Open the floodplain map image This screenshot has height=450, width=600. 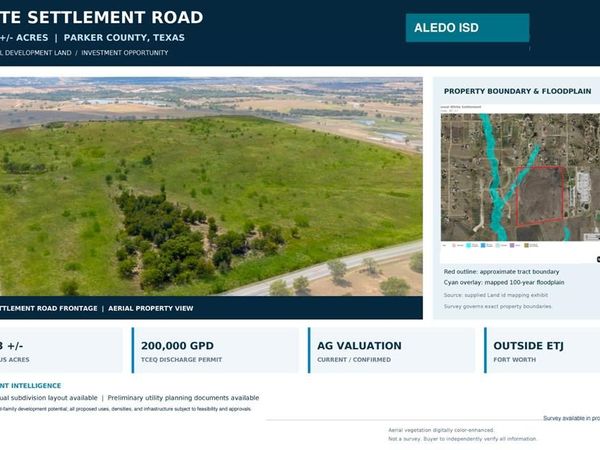pyautogui.click(x=520, y=177)
